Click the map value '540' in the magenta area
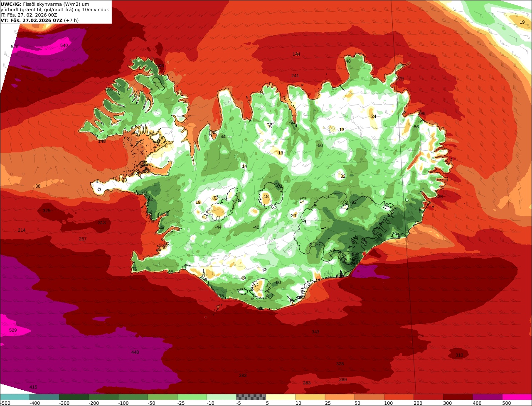This screenshot has width=532, height=406. pos(64,46)
